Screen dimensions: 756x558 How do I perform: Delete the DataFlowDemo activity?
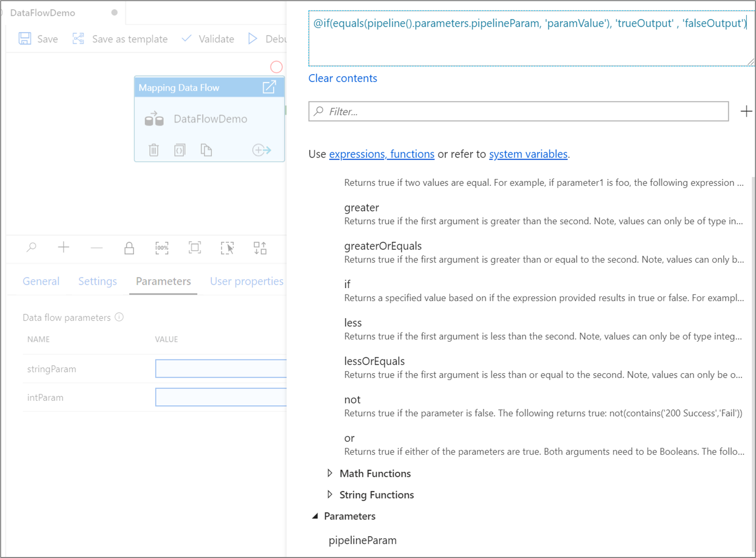click(x=154, y=149)
